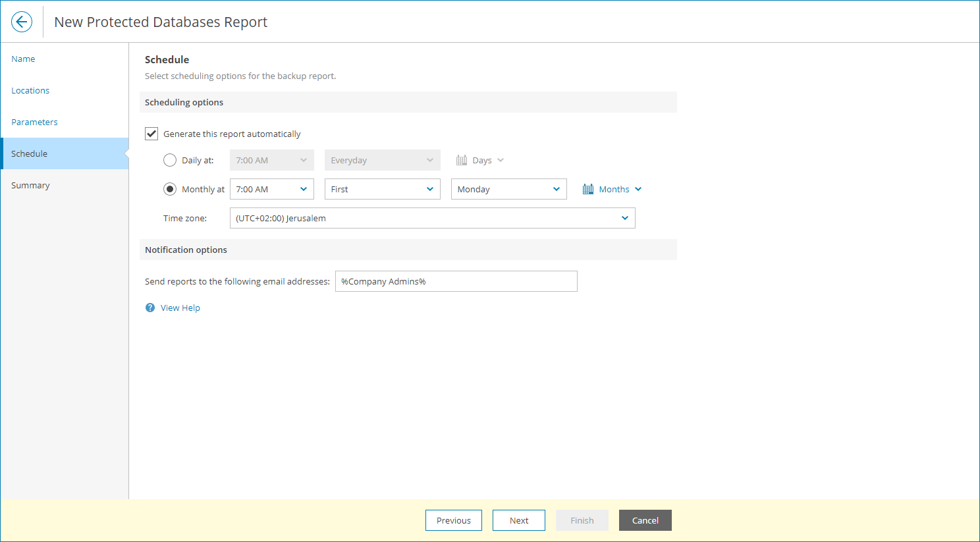The width and height of the screenshot is (980, 542).
Task: Click the Next button
Action: [x=519, y=520]
